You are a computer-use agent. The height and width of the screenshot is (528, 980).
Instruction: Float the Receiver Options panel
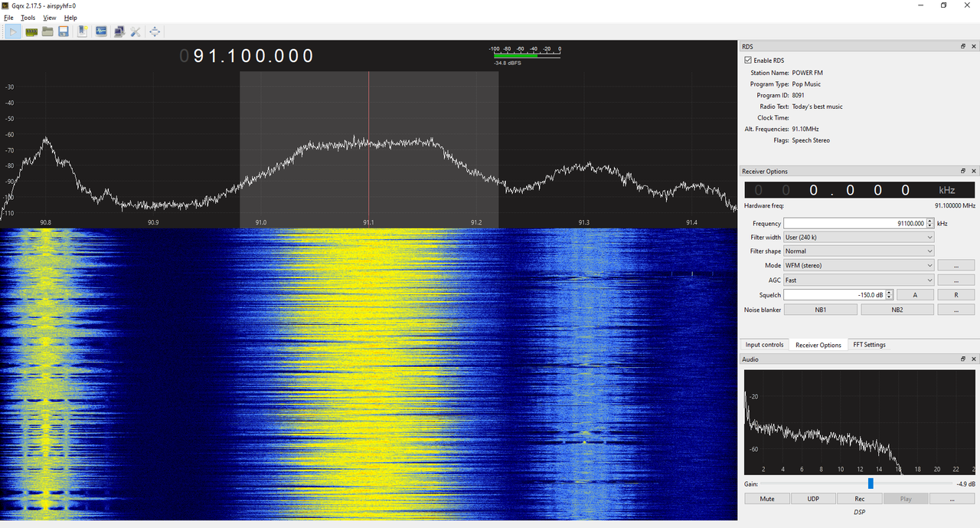point(963,172)
